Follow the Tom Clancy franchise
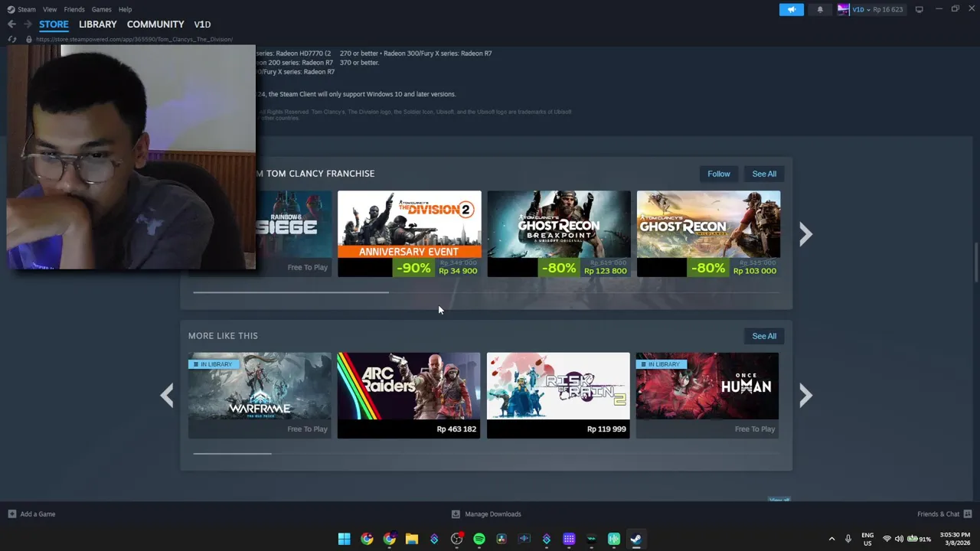 click(x=719, y=174)
